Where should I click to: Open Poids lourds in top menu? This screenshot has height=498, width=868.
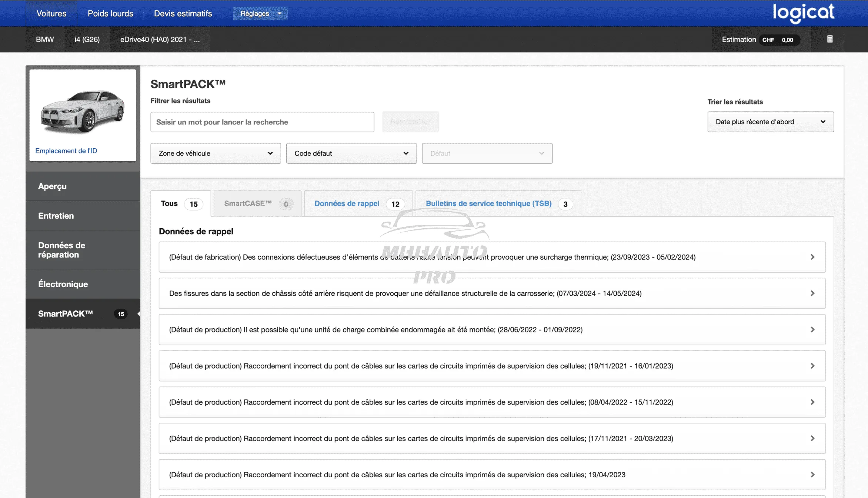tap(110, 13)
